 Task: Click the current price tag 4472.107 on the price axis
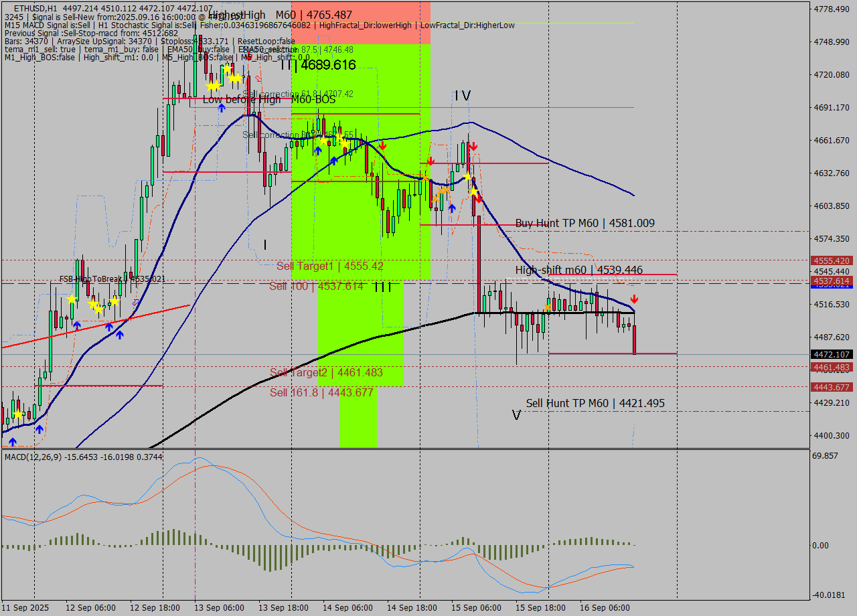[831, 354]
